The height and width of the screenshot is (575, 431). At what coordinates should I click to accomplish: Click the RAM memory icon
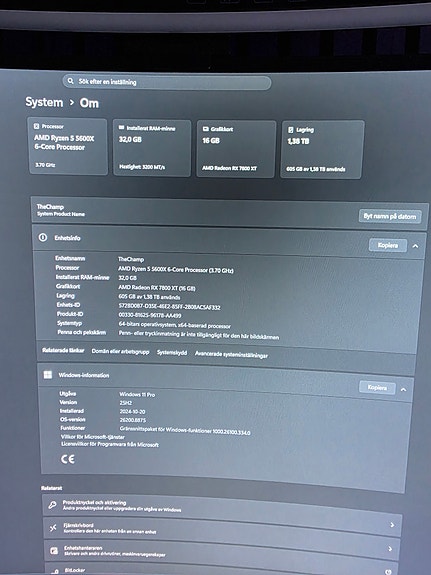tap(121, 128)
